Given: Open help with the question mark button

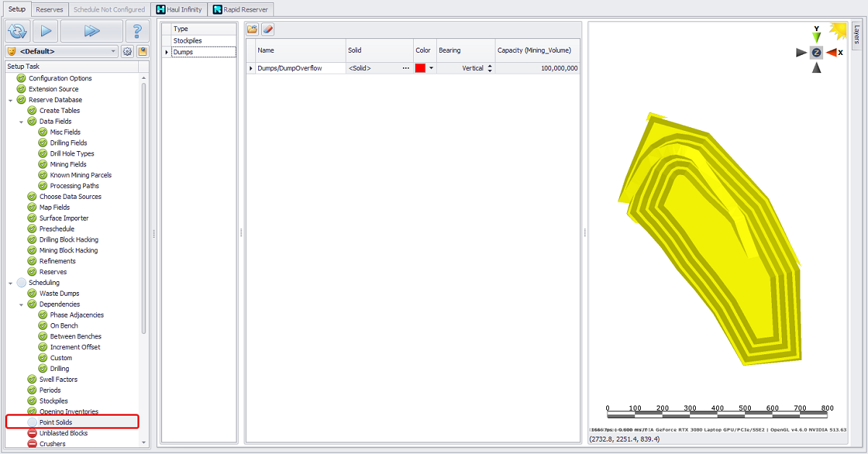Looking at the screenshot, I should click(137, 31).
